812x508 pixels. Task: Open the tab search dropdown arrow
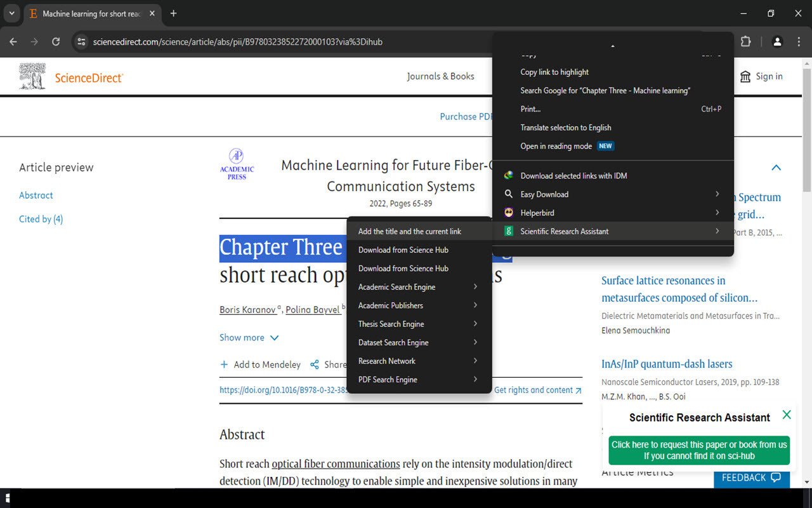pyautogui.click(x=11, y=13)
